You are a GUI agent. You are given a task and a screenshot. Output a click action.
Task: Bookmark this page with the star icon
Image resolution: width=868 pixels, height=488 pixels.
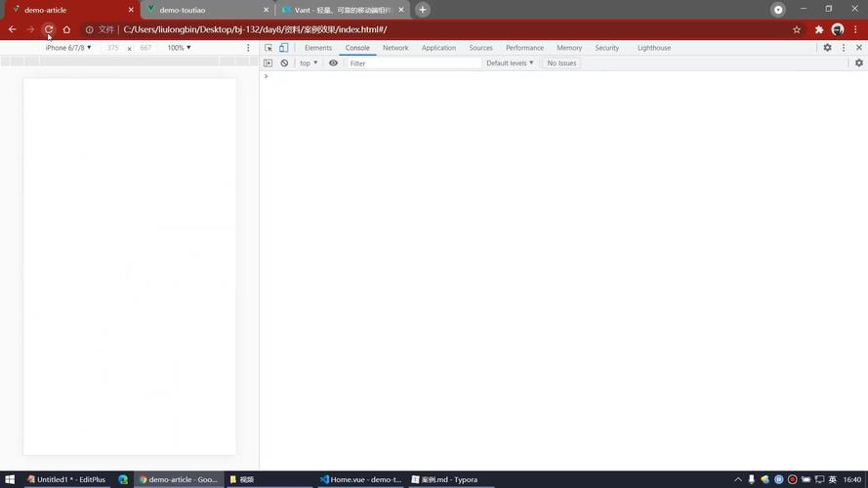click(797, 30)
